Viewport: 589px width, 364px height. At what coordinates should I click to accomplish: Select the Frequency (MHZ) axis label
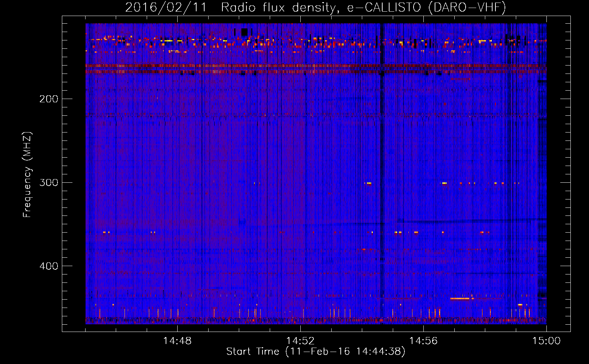[27, 175]
